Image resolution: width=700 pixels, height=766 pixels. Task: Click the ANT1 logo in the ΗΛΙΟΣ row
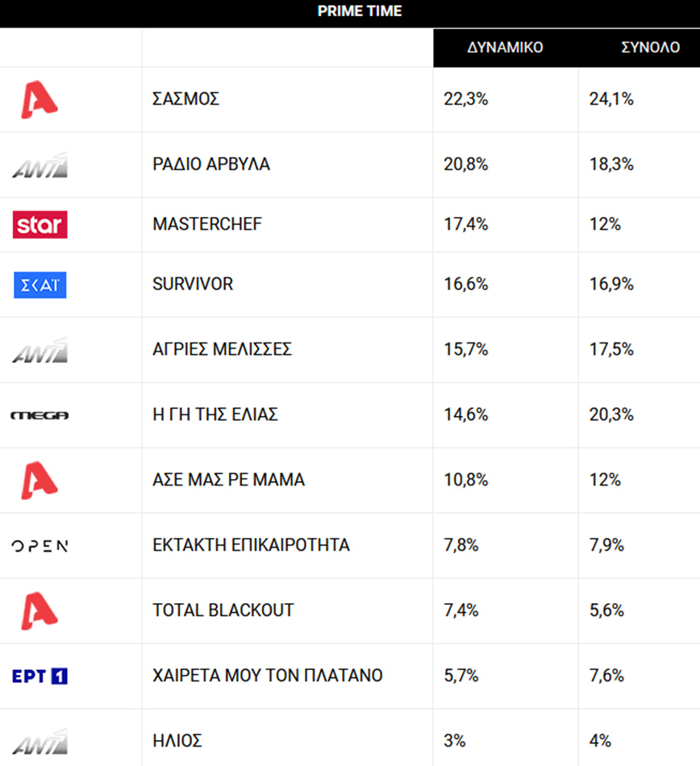coord(40,741)
